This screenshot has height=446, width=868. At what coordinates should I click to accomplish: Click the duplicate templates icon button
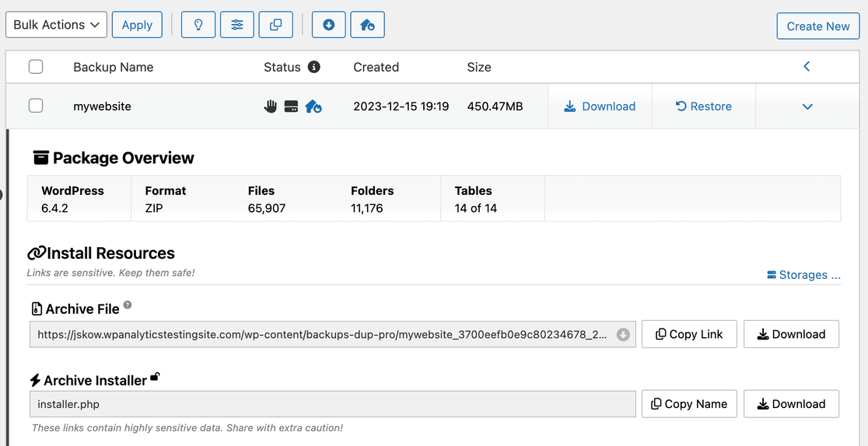275,25
